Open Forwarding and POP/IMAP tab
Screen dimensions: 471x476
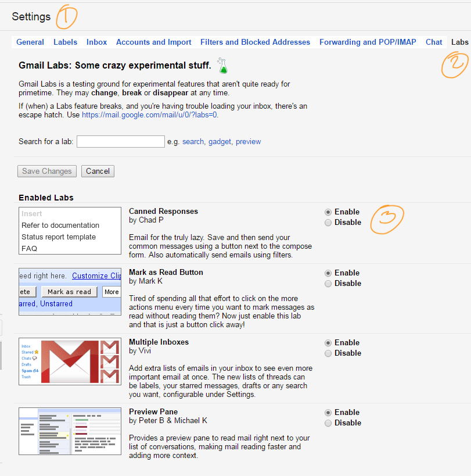(x=368, y=42)
